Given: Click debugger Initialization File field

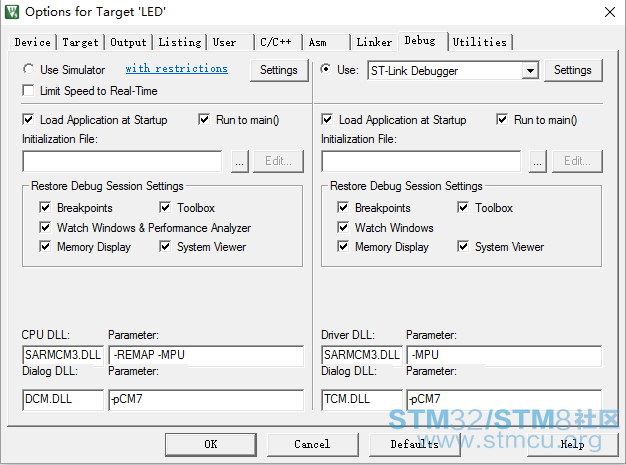Looking at the screenshot, I should [x=421, y=161].
